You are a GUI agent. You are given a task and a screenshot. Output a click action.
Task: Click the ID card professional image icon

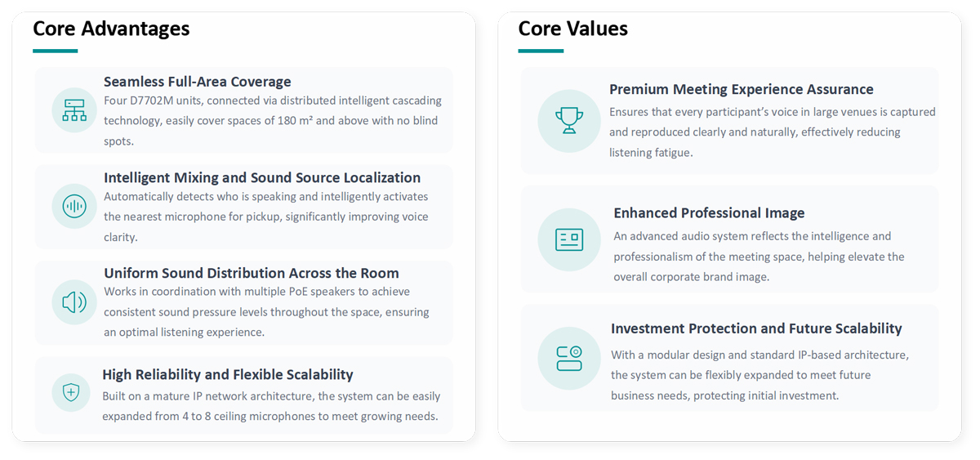tap(569, 239)
